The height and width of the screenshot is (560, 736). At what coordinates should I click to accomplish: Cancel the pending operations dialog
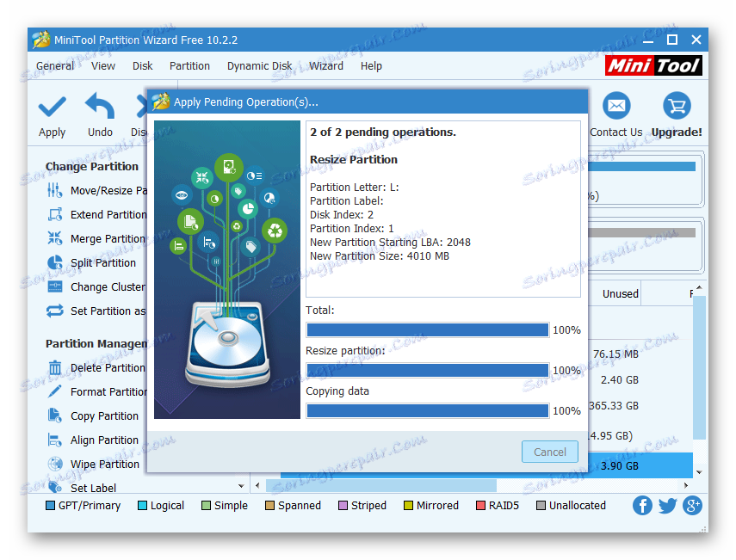coord(550,452)
